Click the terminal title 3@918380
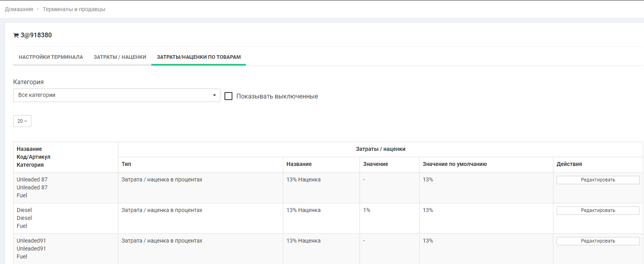644x264 pixels. coord(36,35)
